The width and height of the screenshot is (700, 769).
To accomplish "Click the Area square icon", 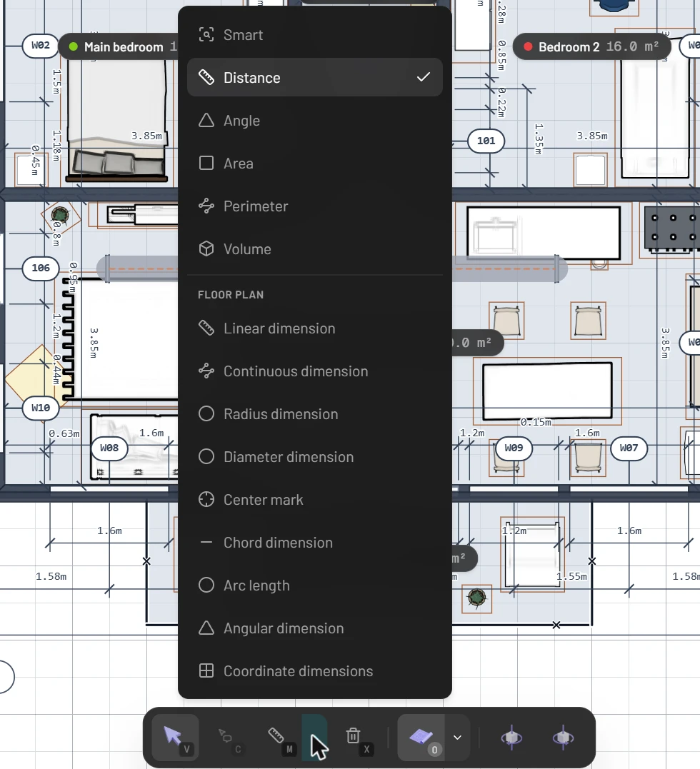I will tap(206, 164).
